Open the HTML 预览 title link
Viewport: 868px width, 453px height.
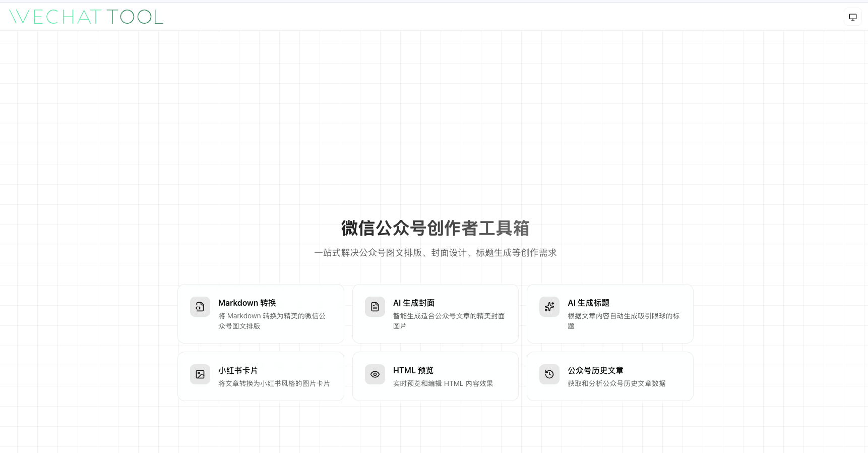413,370
